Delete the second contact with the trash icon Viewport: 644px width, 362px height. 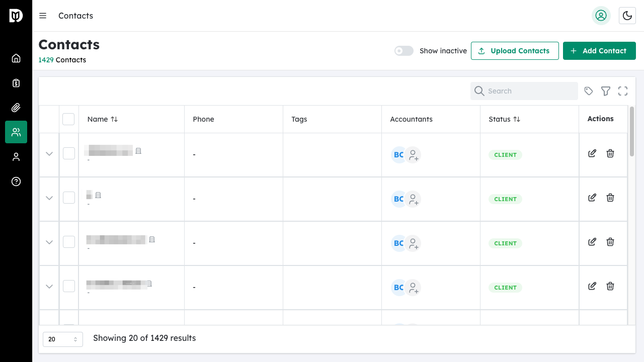click(610, 198)
